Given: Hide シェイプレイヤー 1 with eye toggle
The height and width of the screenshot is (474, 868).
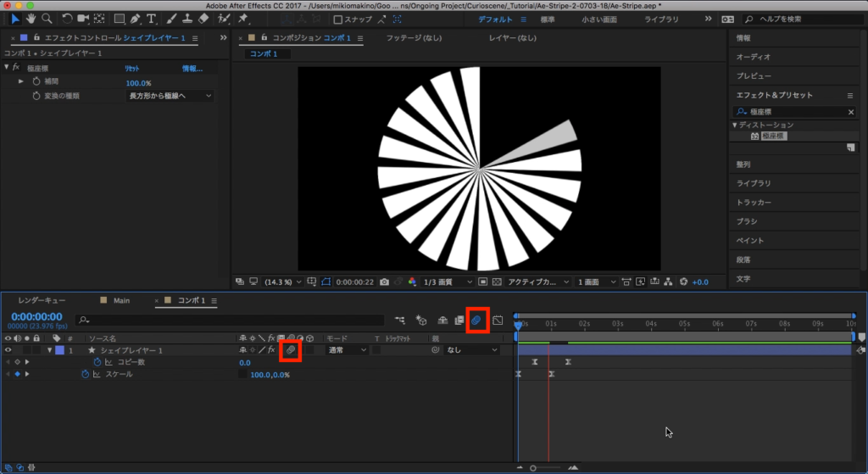Looking at the screenshot, I should tap(8, 349).
